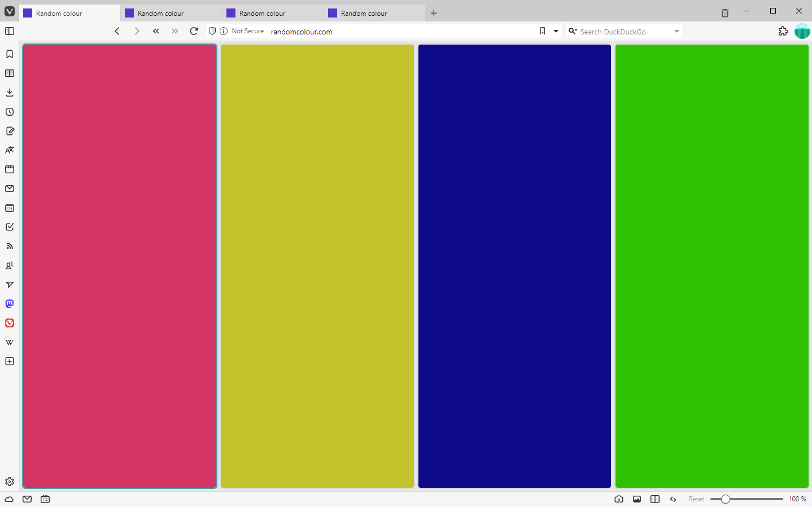The width and height of the screenshot is (812, 507).
Task: Open Mail from the status bar
Action: 27,499
